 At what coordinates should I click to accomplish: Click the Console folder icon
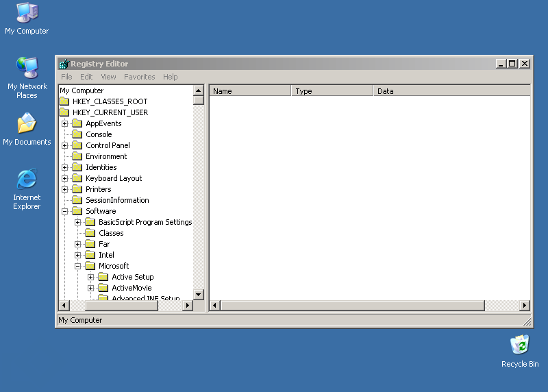tap(77, 134)
